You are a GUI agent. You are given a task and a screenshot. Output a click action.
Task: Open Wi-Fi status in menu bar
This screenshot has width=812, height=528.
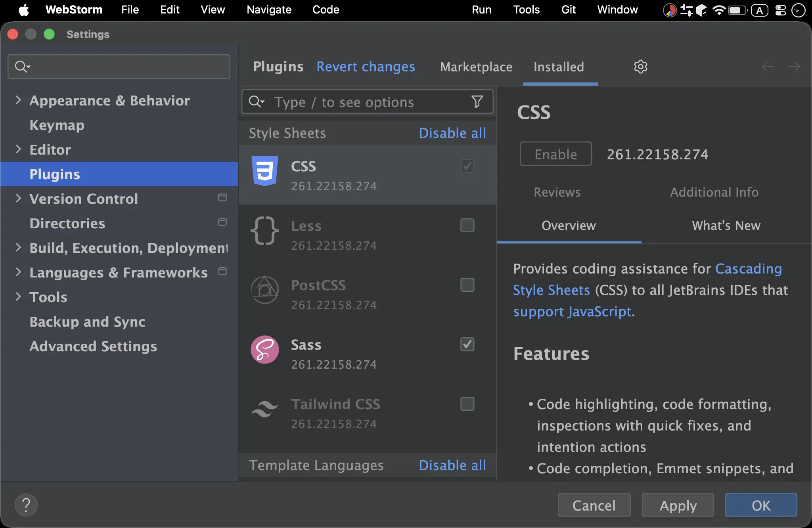[718, 10]
